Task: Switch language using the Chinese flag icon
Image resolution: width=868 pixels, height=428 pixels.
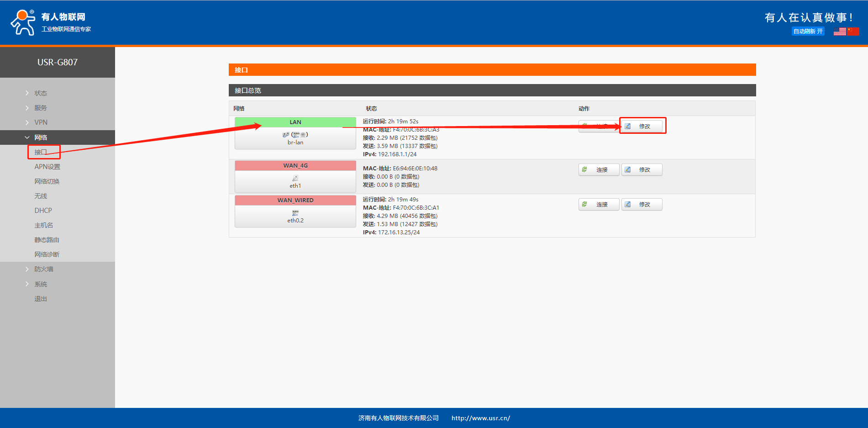Action: pyautogui.click(x=853, y=32)
